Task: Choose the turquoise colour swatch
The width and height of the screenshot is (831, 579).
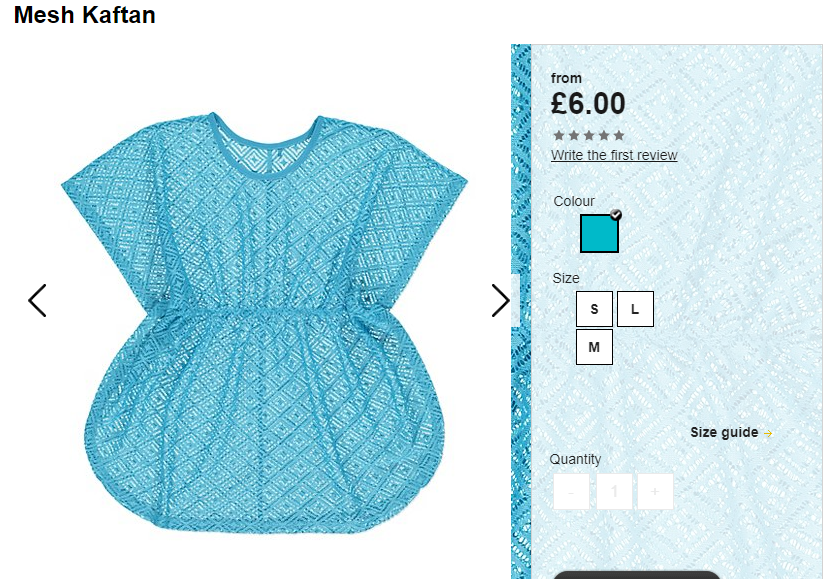Action: [599, 234]
